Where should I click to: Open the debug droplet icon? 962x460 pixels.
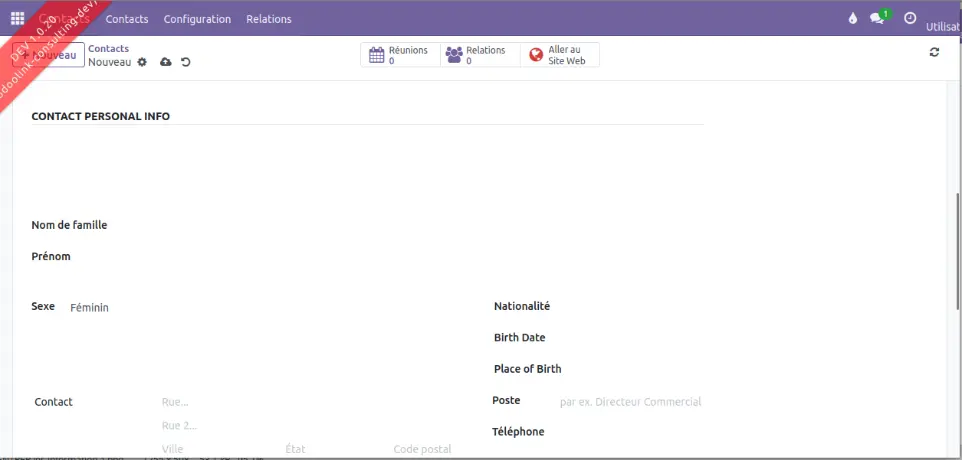coord(852,18)
